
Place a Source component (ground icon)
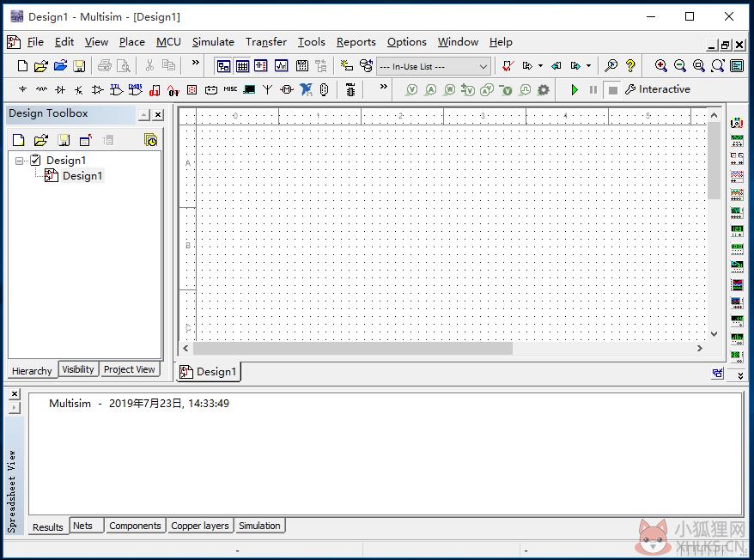coord(22,89)
